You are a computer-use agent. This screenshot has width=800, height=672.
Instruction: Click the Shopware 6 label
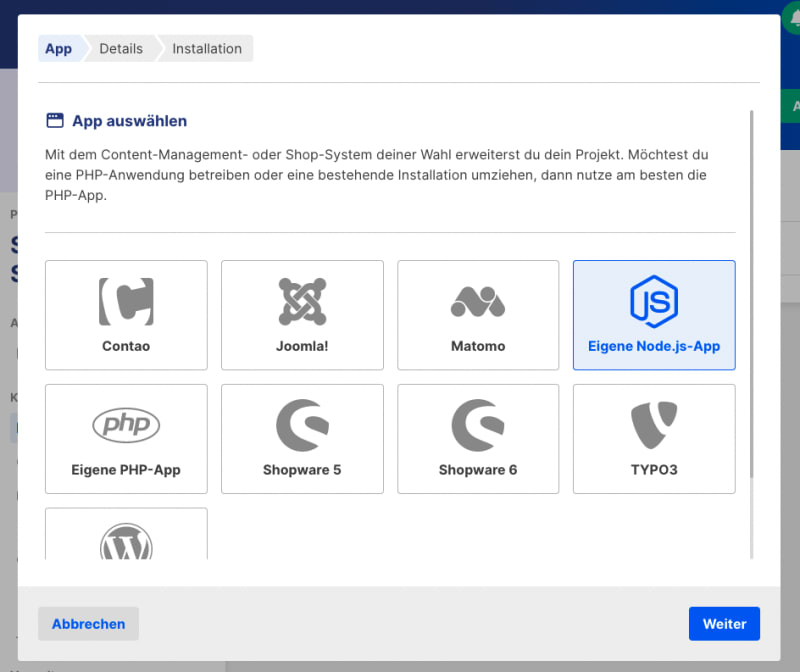[478, 469]
